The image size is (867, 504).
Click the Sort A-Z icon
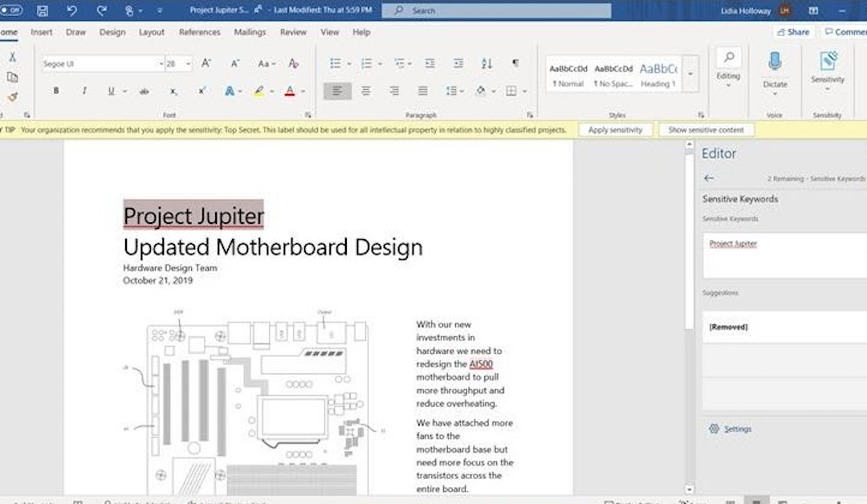click(486, 63)
